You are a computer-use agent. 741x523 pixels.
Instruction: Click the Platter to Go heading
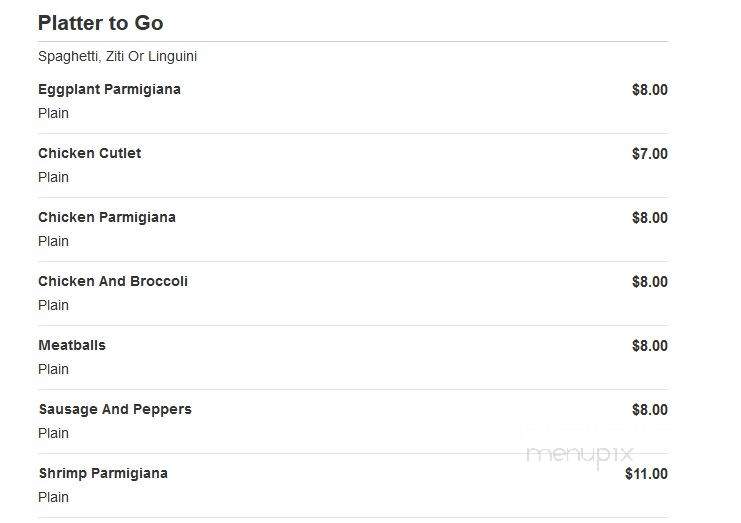pyautogui.click(x=101, y=23)
